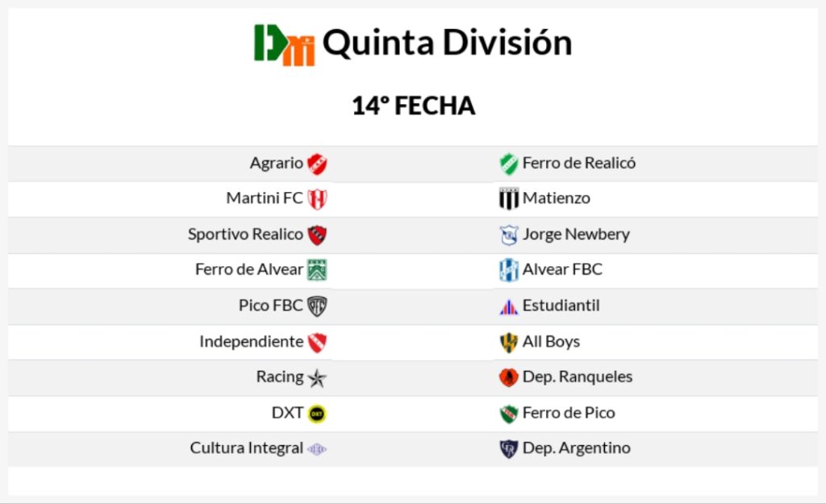Click the Alvear FBC blue striped crest

click(x=508, y=270)
